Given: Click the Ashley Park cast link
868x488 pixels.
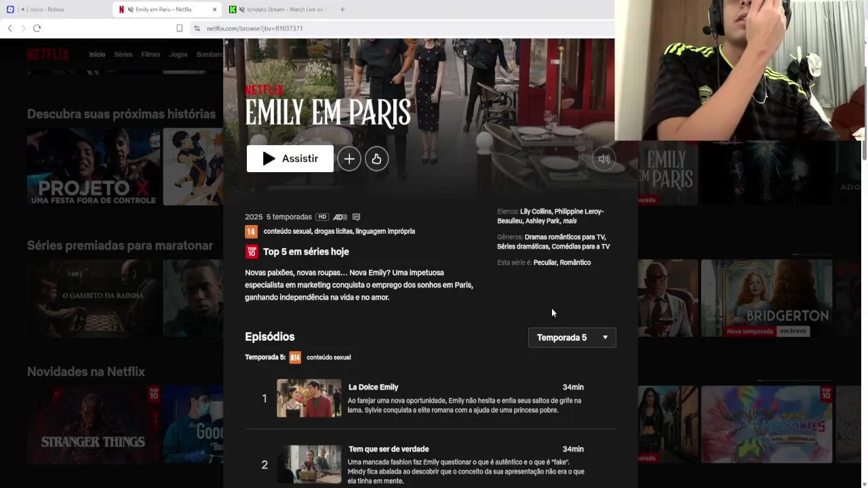Looking at the screenshot, I should point(542,221).
